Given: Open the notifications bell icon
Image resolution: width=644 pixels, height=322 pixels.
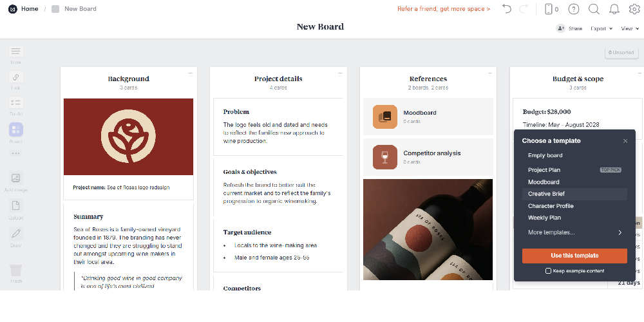Looking at the screenshot, I should tap(614, 9).
